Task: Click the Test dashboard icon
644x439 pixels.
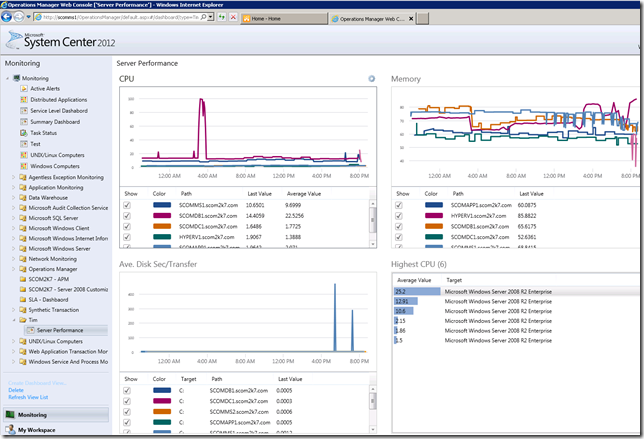Action: click(24, 144)
